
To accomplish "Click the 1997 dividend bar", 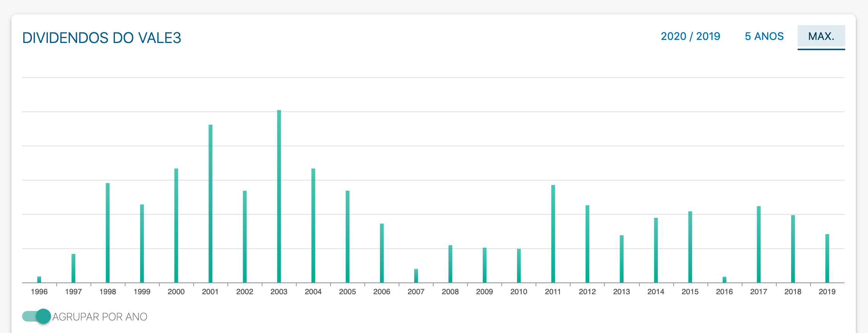I will (73, 268).
